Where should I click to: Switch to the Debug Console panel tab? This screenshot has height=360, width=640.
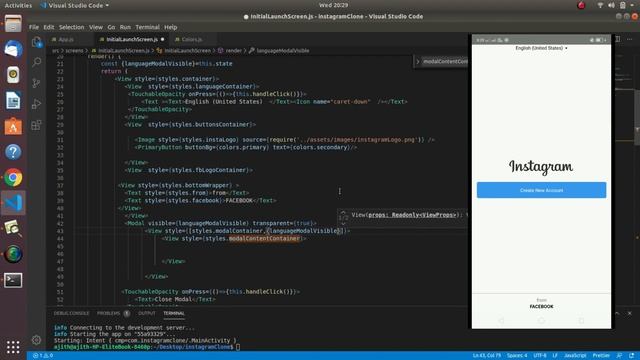coord(71,313)
